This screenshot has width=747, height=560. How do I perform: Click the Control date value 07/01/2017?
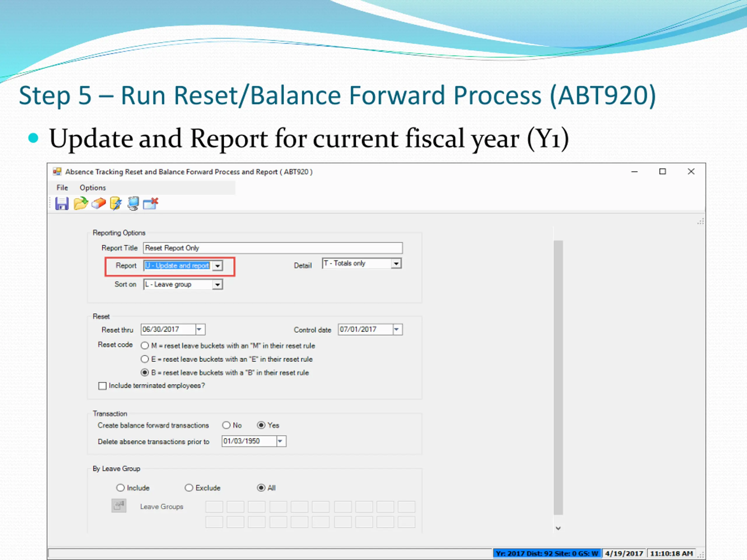click(358, 330)
